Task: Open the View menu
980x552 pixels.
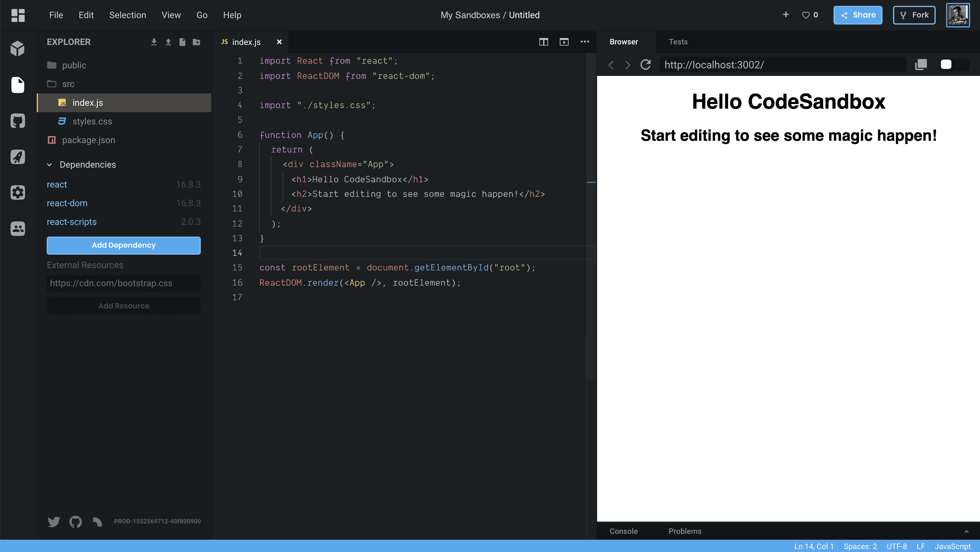Action: pyautogui.click(x=171, y=15)
